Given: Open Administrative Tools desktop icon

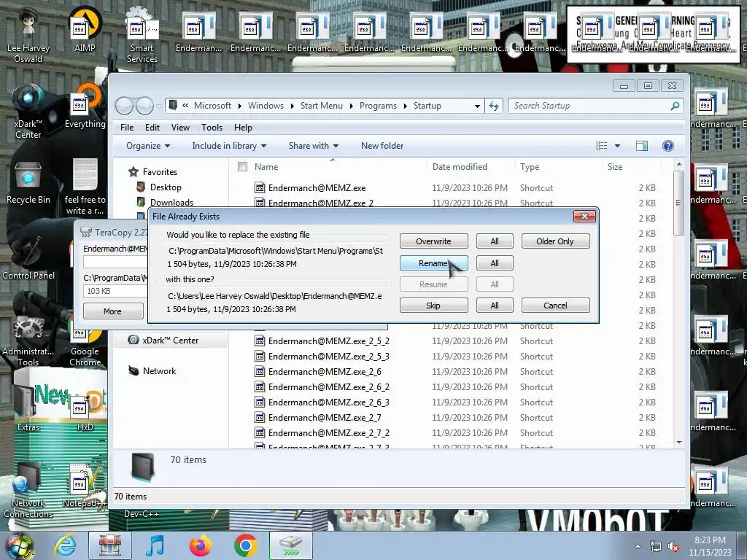Looking at the screenshot, I should (x=28, y=341).
